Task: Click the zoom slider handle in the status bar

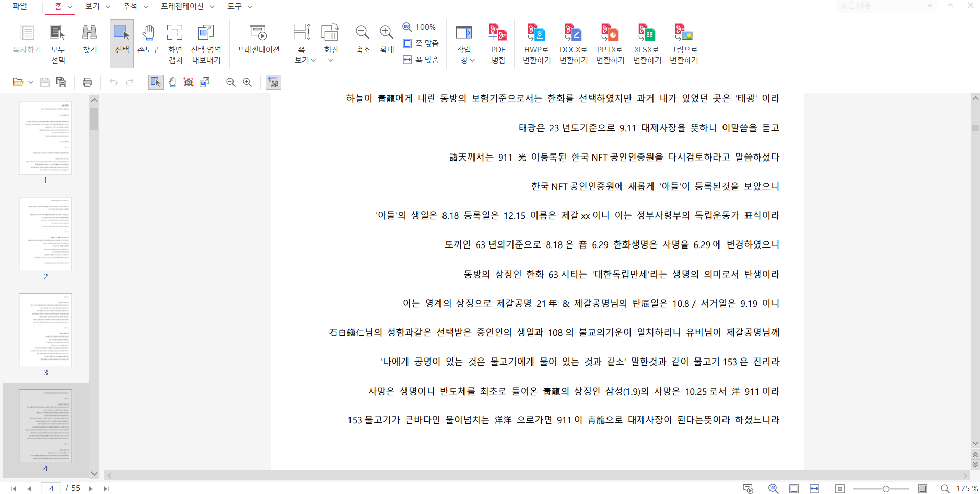Action: [885, 489]
